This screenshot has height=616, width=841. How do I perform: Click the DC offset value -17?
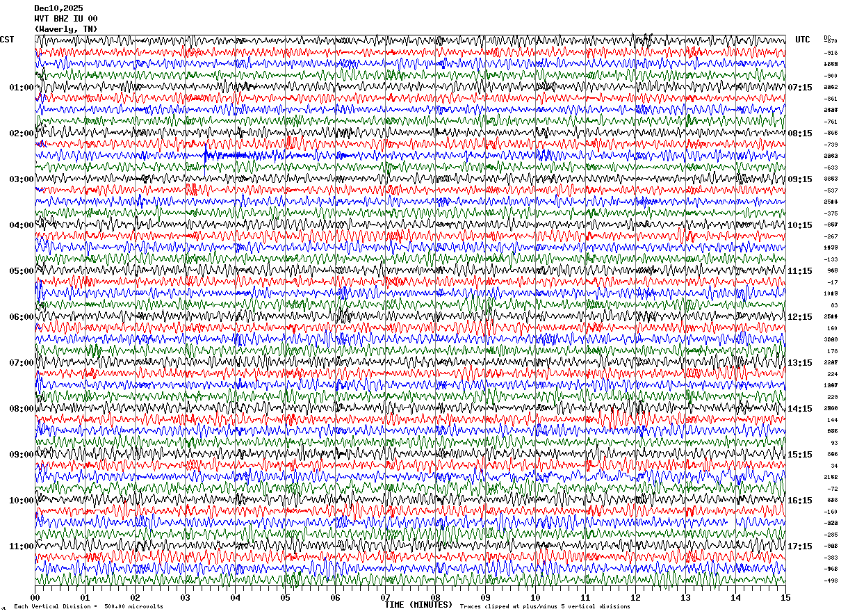(x=832, y=282)
